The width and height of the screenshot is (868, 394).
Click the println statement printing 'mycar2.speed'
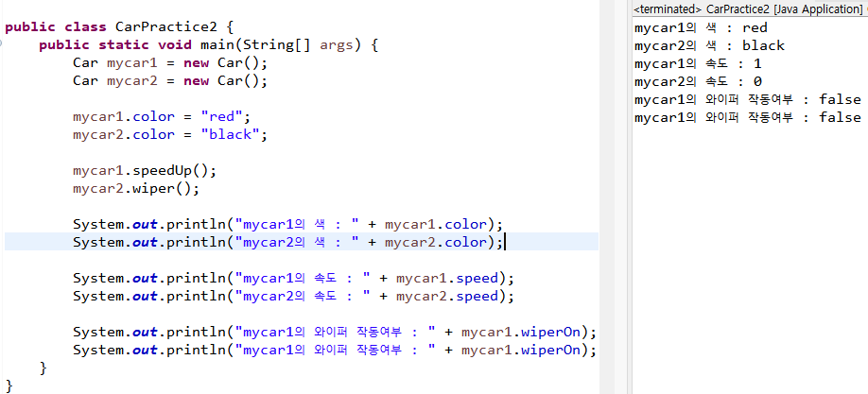pyautogui.click(x=293, y=296)
